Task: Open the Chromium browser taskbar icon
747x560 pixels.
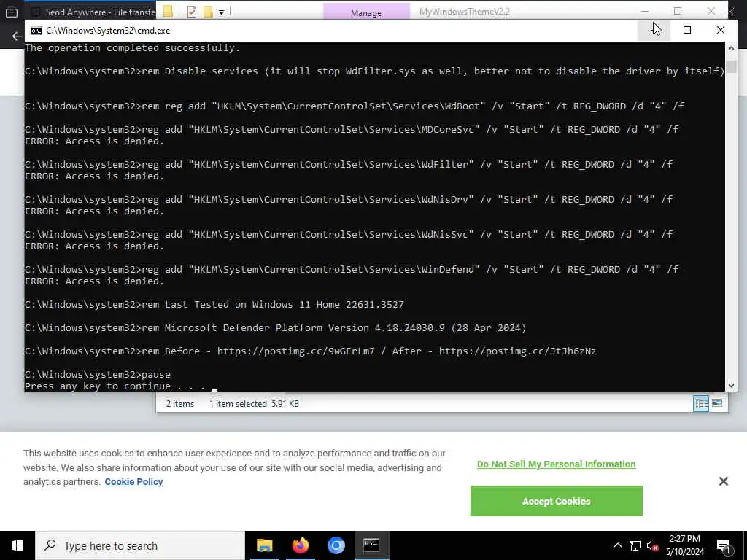Action: tap(336, 545)
